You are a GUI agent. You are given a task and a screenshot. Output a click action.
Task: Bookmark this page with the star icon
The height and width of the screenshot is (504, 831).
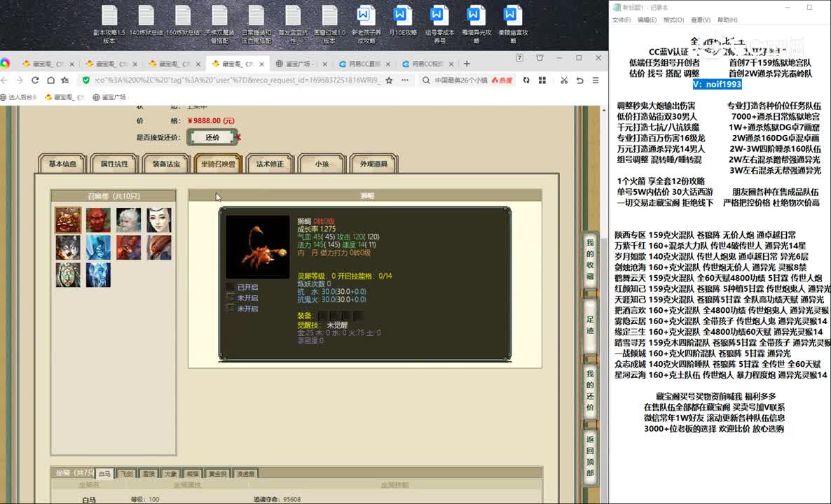pos(390,80)
